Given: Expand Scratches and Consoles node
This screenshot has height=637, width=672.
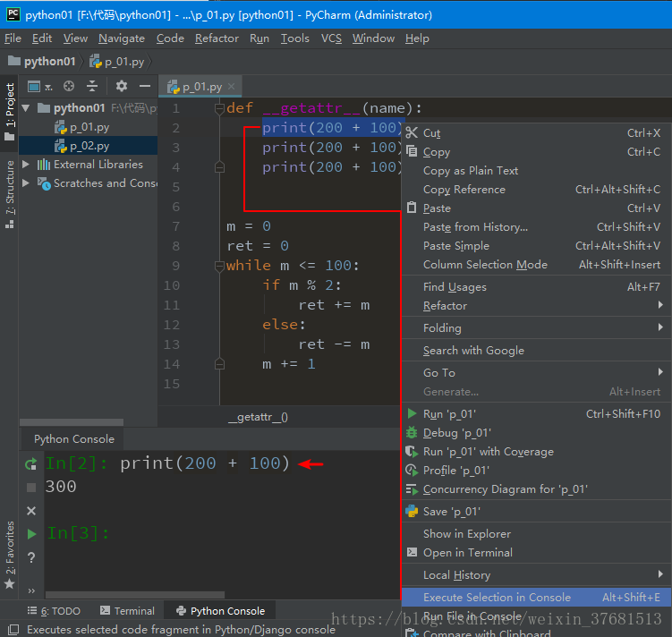Looking at the screenshot, I should (x=26, y=183).
